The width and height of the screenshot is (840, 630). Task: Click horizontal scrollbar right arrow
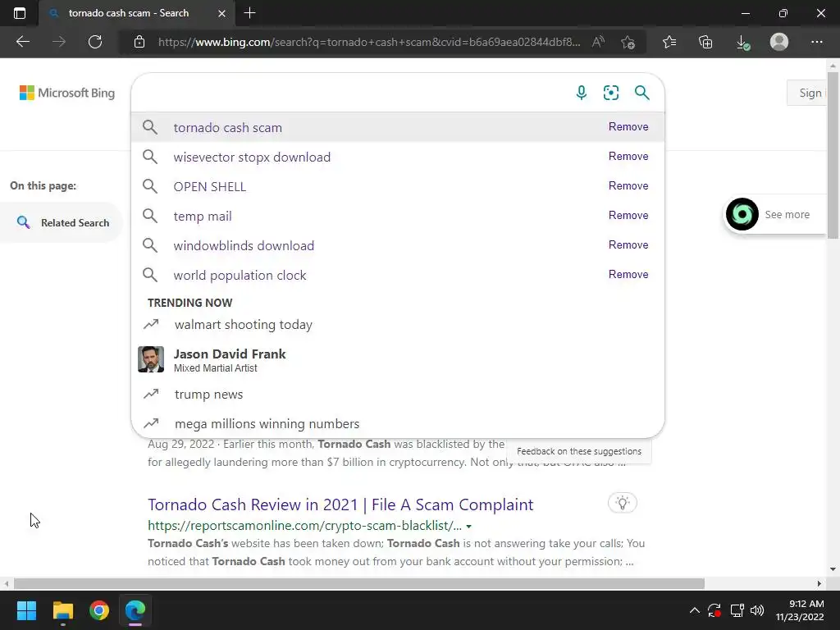[819, 583]
